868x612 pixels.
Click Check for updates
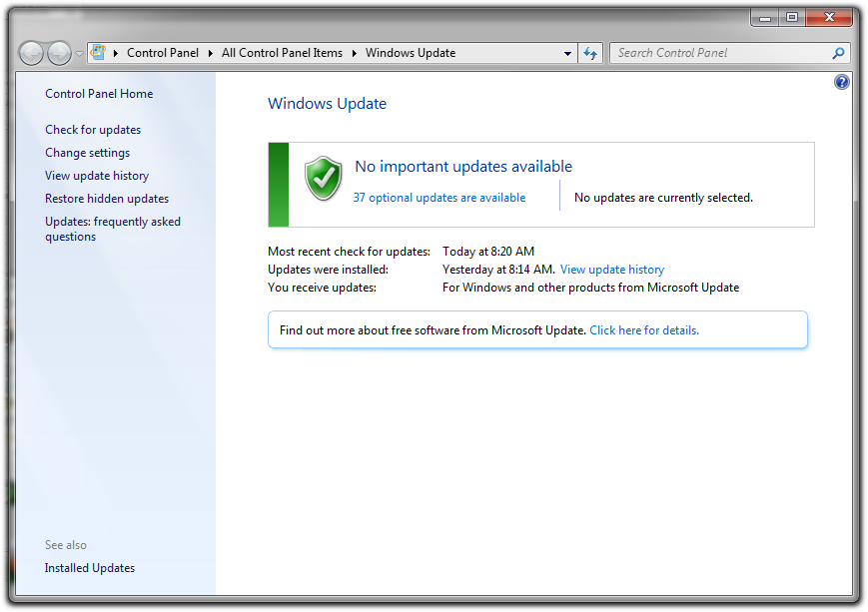[93, 130]
